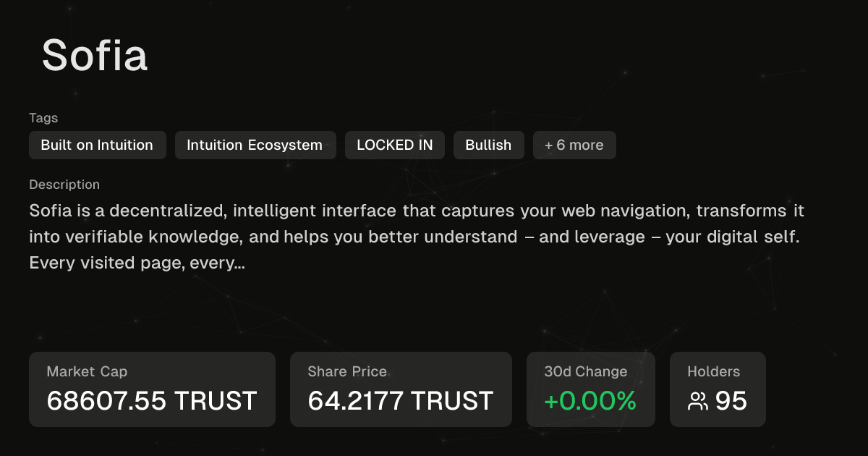Click the description line starting 'into verifiable knowledge'
This screenshot has height=456, width=868.
[414, 237]
